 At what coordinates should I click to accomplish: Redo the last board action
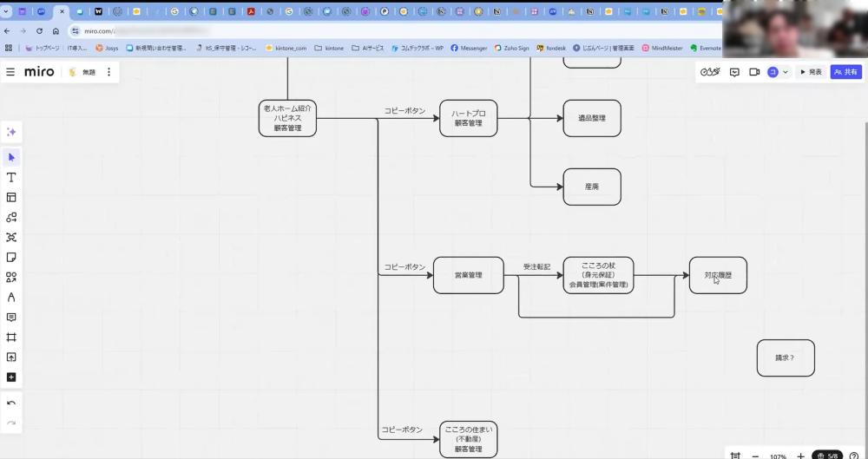pyautogui.click(x=11, y=423)
